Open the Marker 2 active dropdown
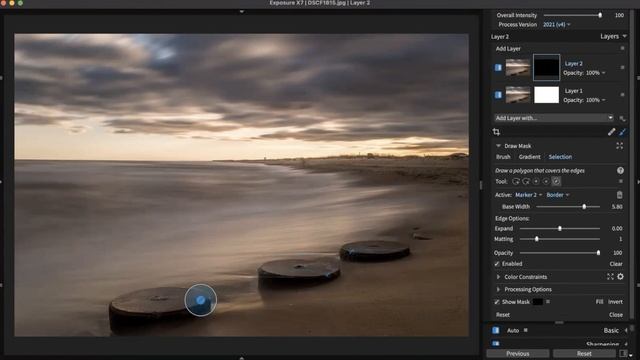640x360 pixels. pos(529,195)
